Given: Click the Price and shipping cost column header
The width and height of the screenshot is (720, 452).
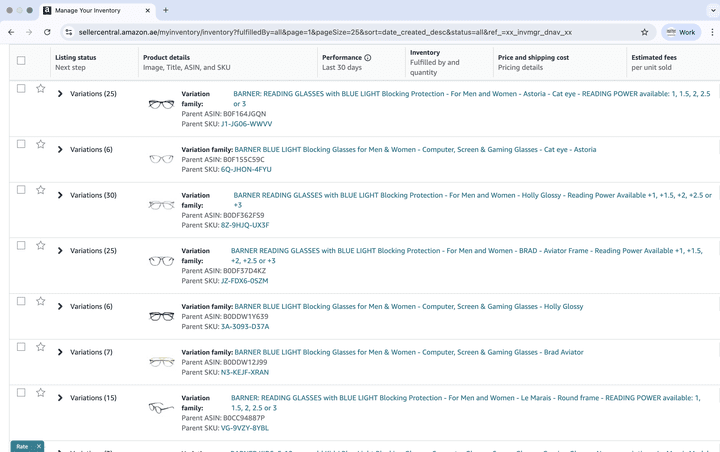Looking at the screenshot, I should click(534, 57).
